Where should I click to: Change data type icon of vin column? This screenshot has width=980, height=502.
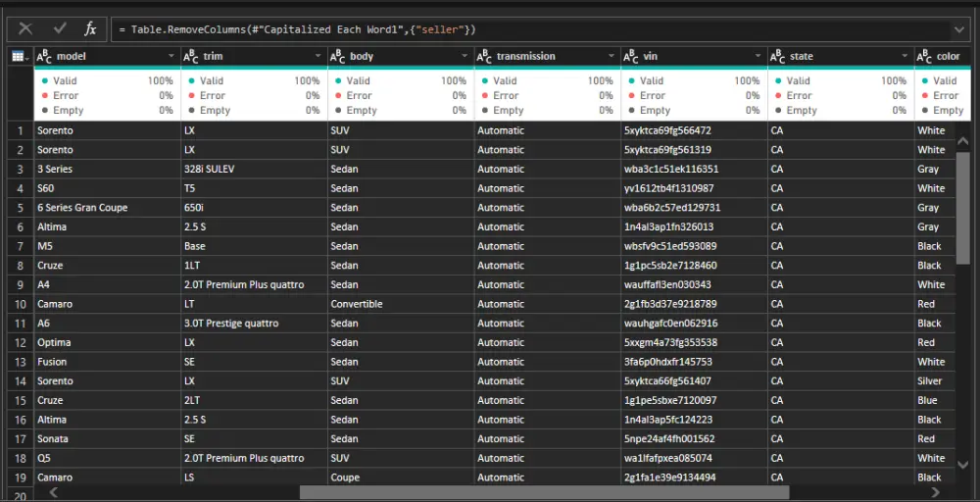631,57
